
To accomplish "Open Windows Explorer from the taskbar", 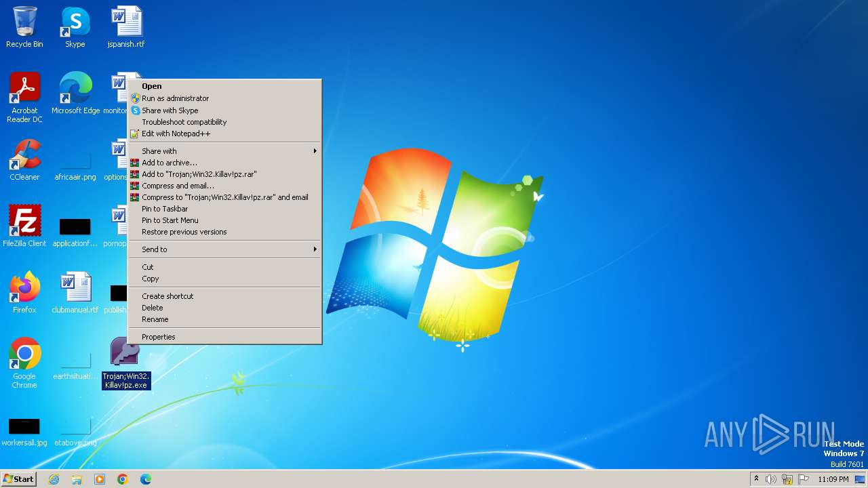I will [77, 479].
